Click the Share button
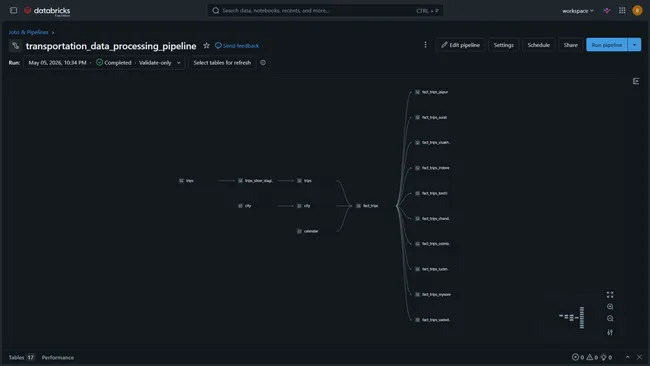The height and width of the screenshot is (366, 650). coord(570,45)
